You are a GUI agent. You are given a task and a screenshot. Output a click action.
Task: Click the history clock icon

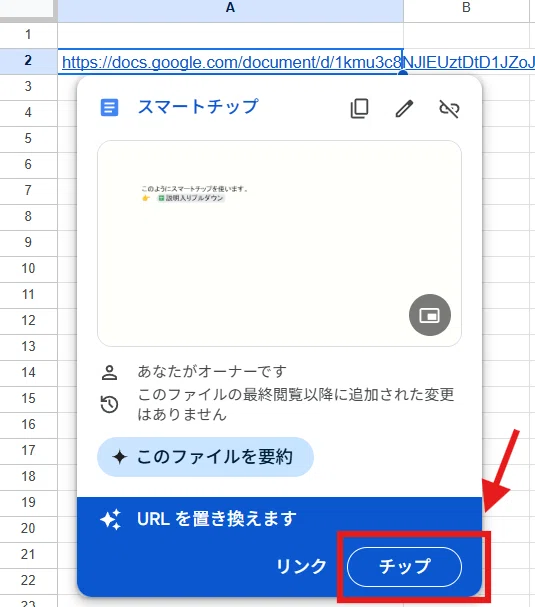point(109,405)
